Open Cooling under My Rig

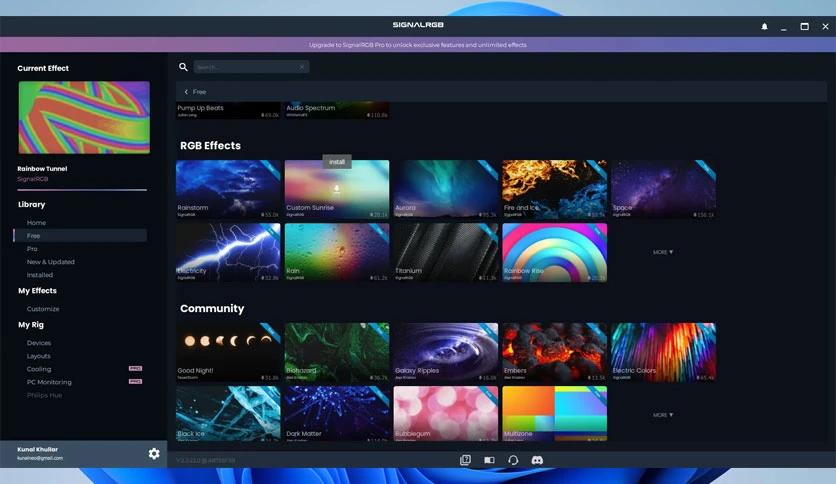39,369
